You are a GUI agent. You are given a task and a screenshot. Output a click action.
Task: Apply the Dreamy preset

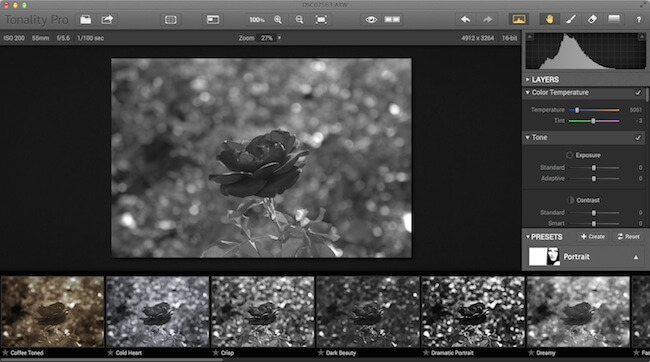578,312
